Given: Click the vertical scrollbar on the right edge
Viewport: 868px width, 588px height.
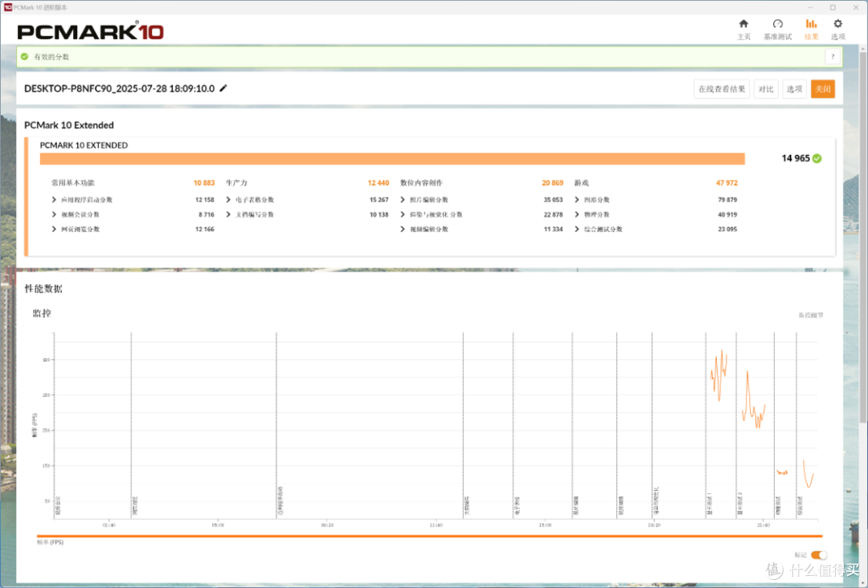Looking at the screenshot, I should pyautogui.click(x=863, y=238).
